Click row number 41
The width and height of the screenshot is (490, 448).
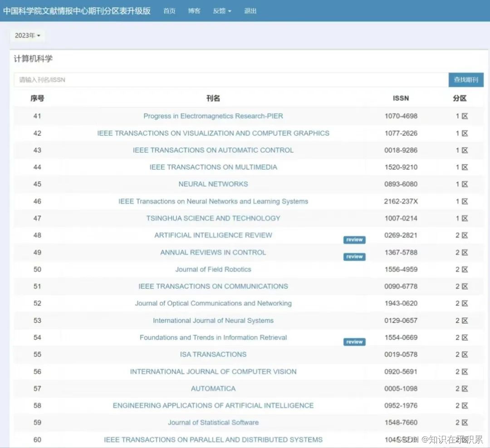(37, 116)
